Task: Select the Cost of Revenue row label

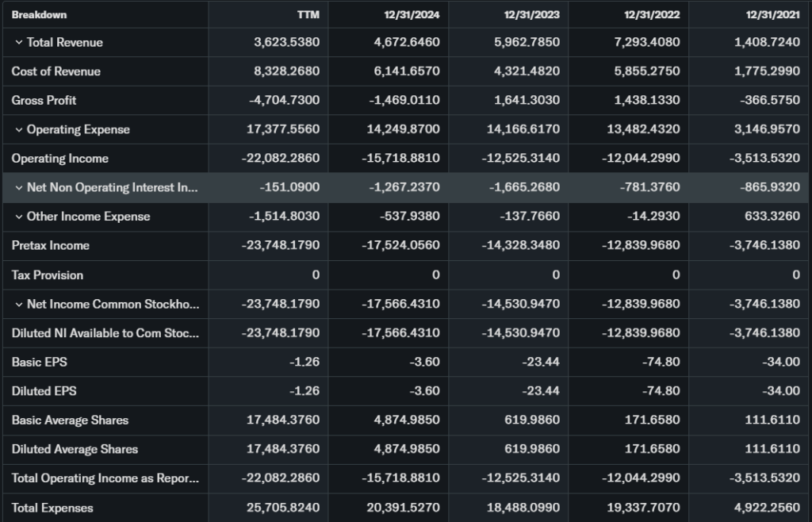Action: [56, 71]
